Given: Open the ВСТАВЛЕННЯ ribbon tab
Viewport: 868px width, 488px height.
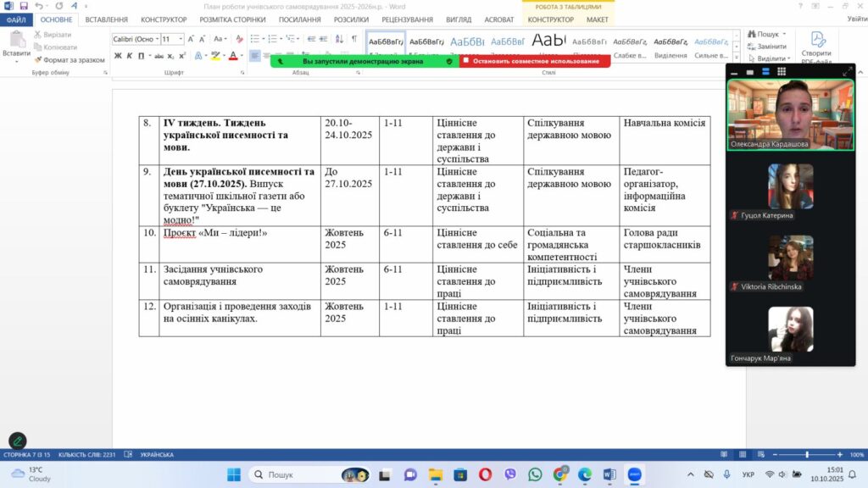Looking at the screenshot, I should 107,19.
